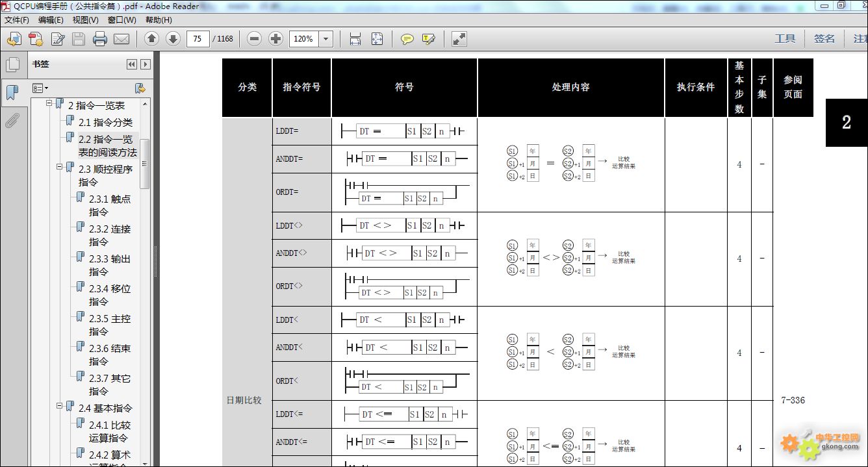Click the '日期比较' category cell
Image resolution: width=868 pixels, height=467 pixels.
point(244,400)
